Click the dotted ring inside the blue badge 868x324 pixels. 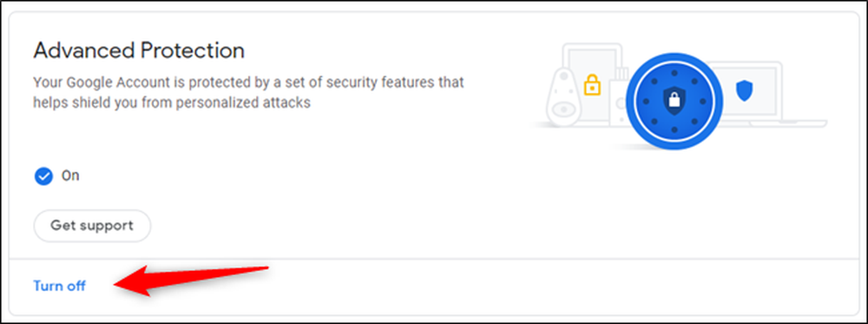[674, 102]
